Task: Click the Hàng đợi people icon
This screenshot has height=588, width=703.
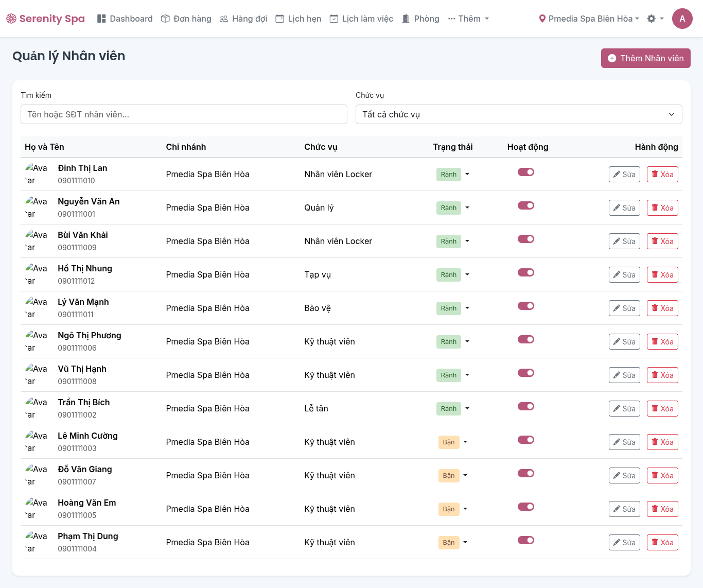Action: coord(224,19)
